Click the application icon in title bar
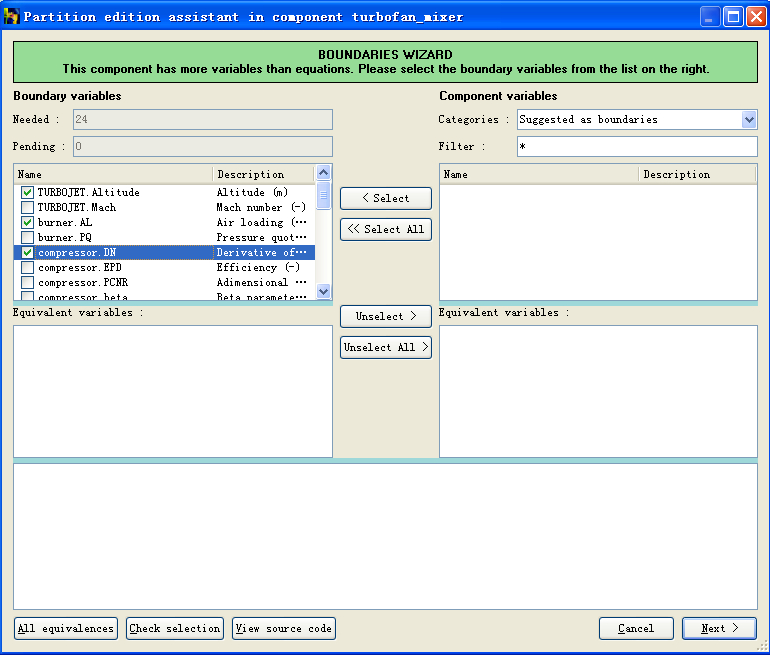Image resolution: width=770 pixels, height=655 pixels. [11, 17]
